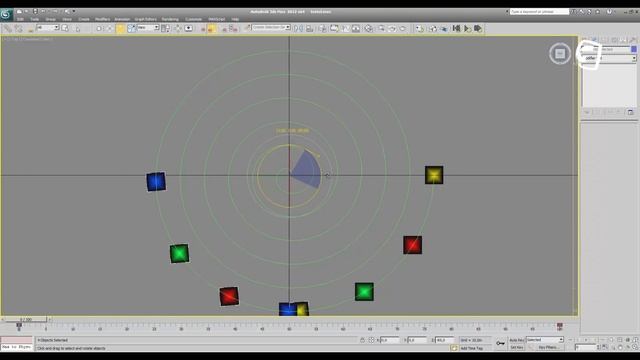This screenshot has width=640, height=360.
Task: Toggle Selection Lock in status bar
Action: click(362, 340)
